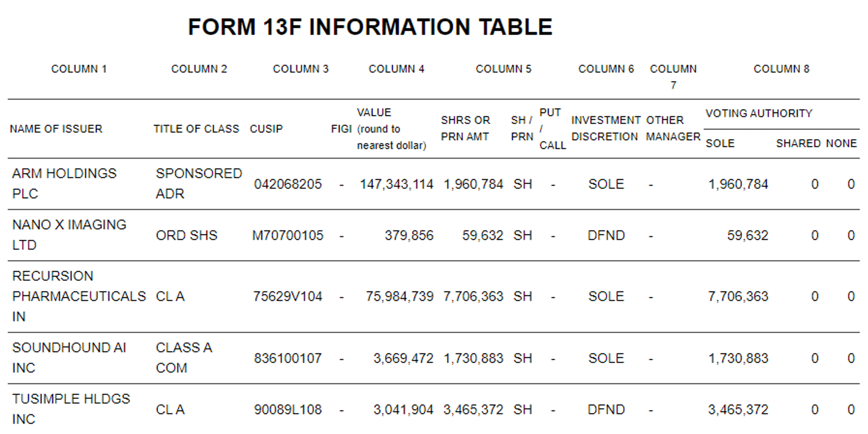Select CUSIP value 90089L108

pyautogui.click(x=288, y=410)
